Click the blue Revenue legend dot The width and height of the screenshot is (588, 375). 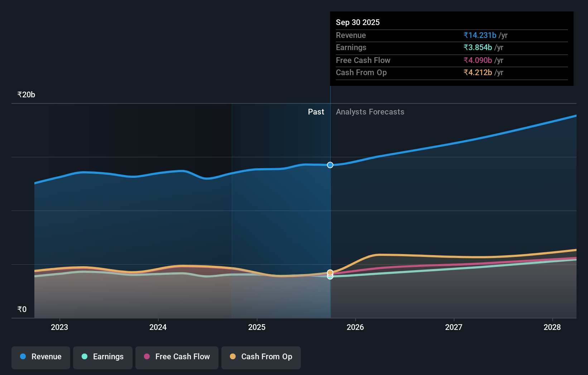coord(24,357)
